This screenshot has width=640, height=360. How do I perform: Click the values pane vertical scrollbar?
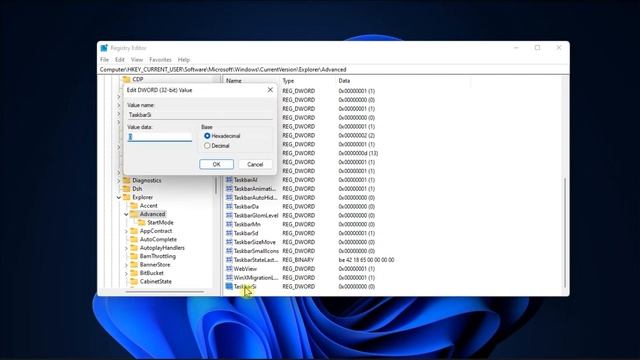(565, 233)
